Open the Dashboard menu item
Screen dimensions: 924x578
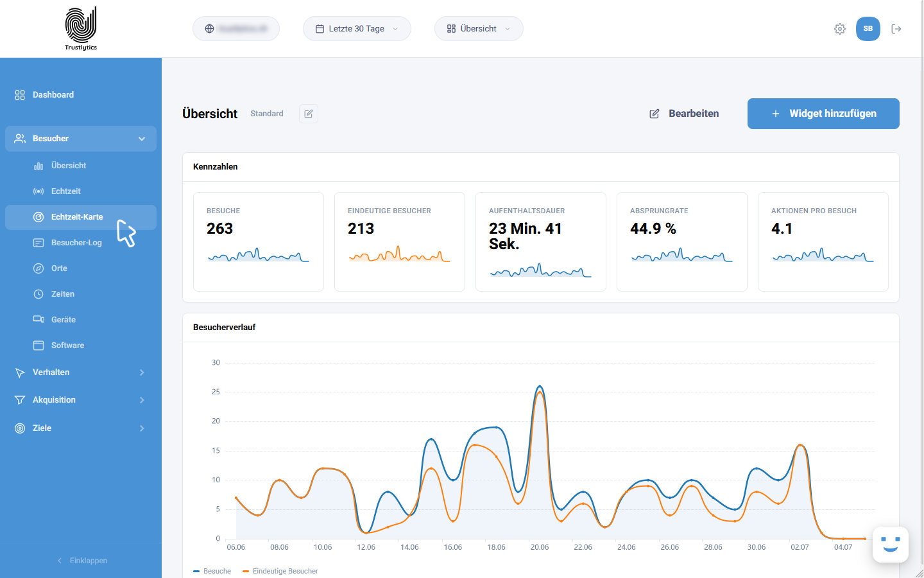pos(81,95)
